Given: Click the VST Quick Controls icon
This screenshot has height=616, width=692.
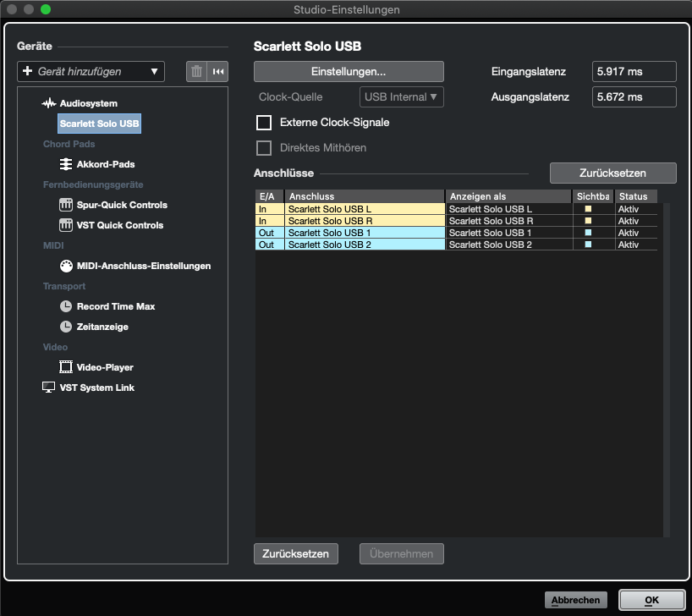Looking at the screenshot, I should (66, 225).
